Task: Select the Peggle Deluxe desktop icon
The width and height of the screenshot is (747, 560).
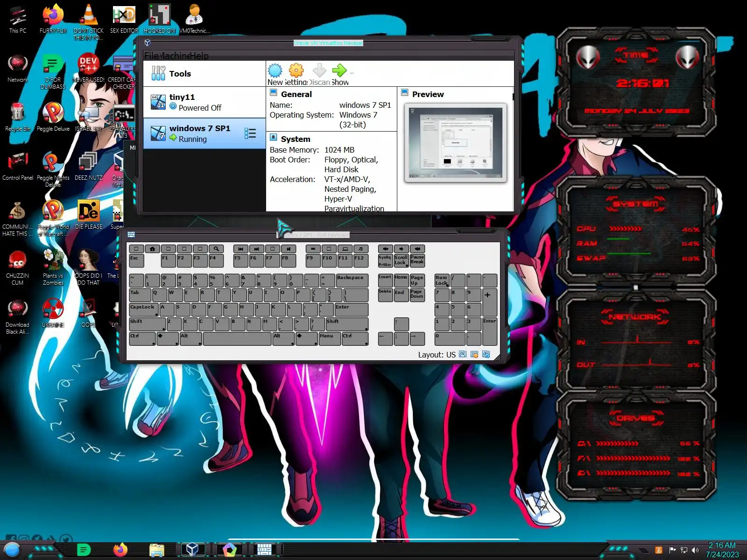Action: coord(53,117)
